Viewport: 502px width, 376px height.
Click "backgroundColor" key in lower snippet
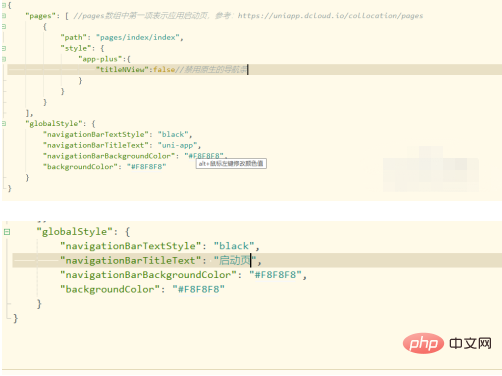[x=110, y=289]
